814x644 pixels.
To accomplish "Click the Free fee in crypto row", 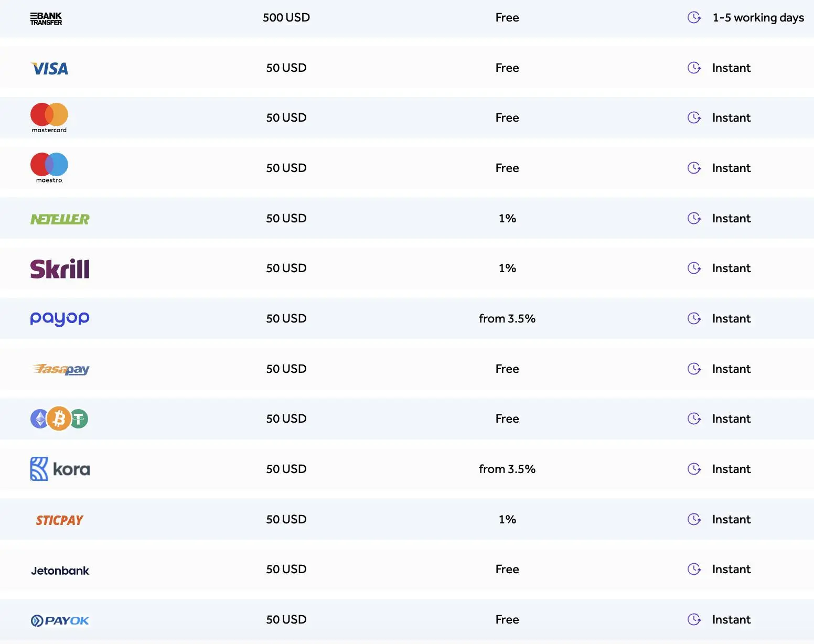I will coord(507,418).
